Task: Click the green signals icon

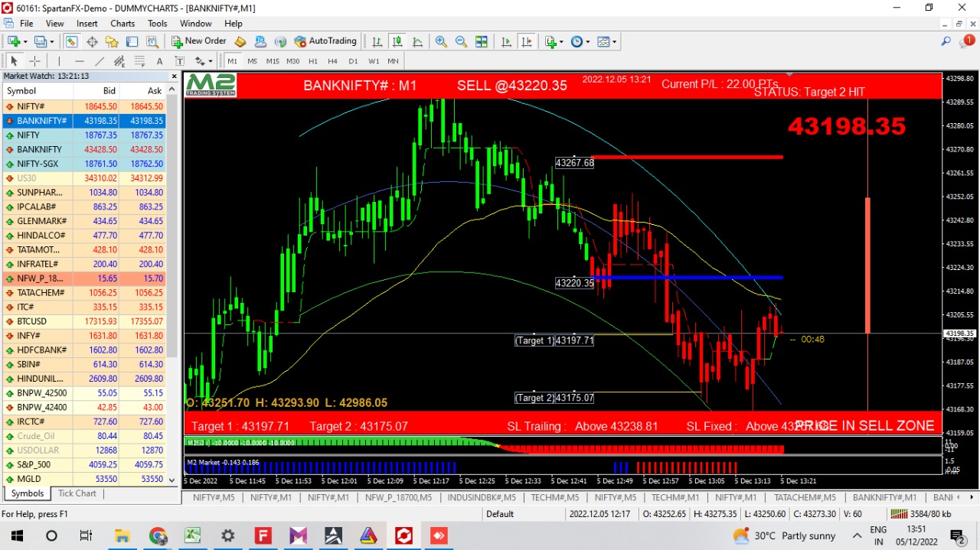Action: click(280, 41)
